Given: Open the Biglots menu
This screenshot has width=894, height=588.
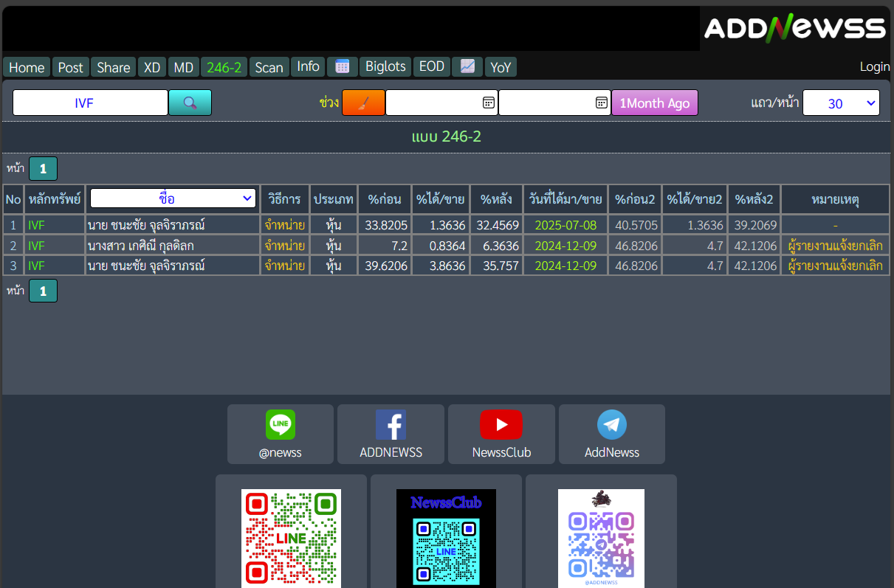Looking at the screenshot, I should click(385, 66).
